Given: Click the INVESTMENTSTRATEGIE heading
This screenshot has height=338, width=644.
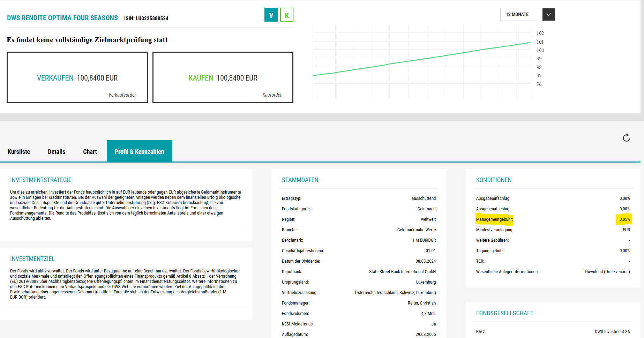Looking at the screenshot, I should pyautogui.click(x=41, y=180).
